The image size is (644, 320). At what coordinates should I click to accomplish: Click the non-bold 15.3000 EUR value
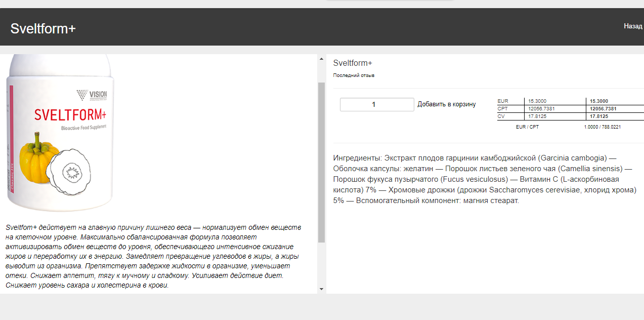click(537, 101)
